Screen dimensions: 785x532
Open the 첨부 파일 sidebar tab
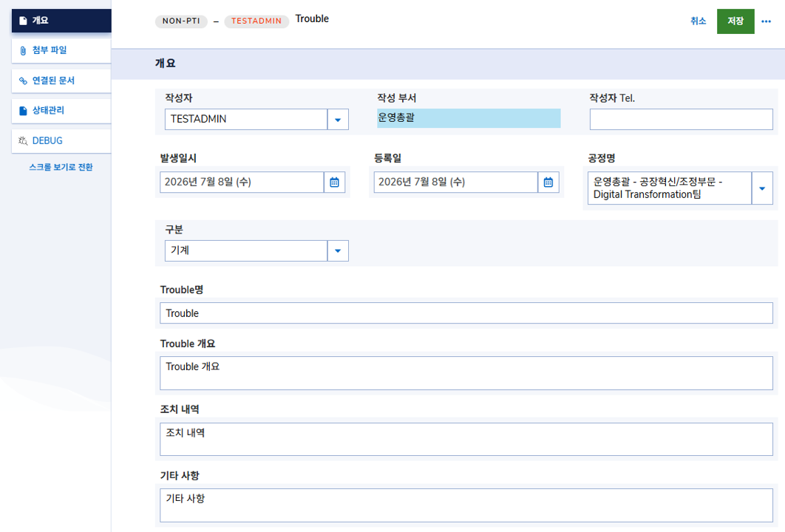click(61, 50)
